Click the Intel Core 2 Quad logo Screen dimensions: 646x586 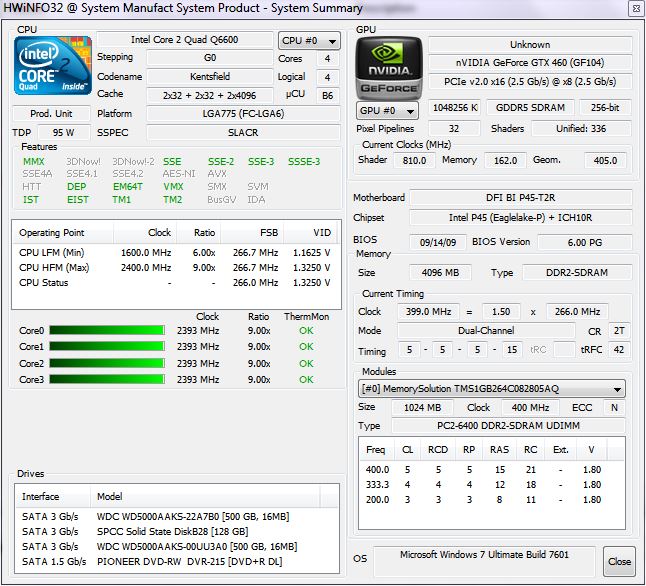pos(53,66)
